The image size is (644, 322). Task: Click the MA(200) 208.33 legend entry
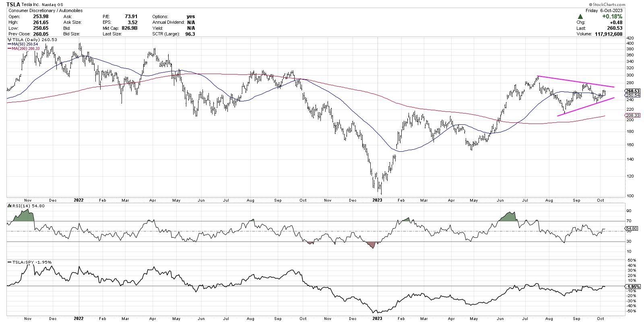[24, 49]
